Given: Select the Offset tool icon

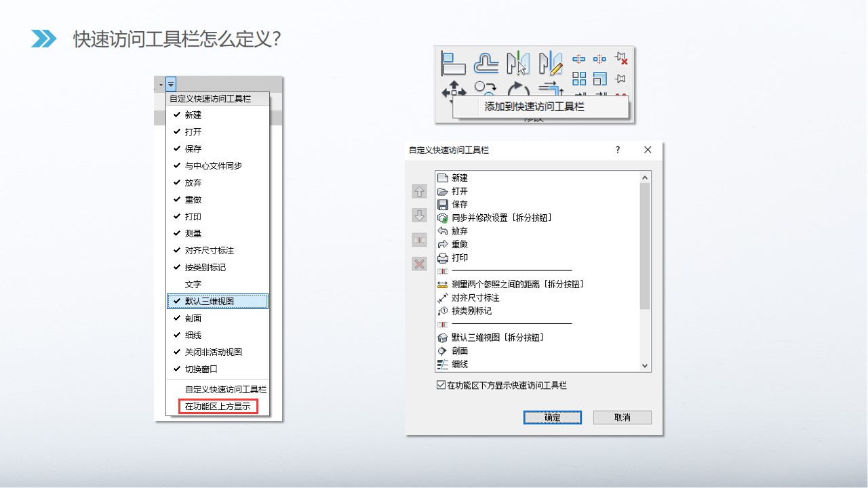Looking at the screenshot, I should tap(486, 63).
